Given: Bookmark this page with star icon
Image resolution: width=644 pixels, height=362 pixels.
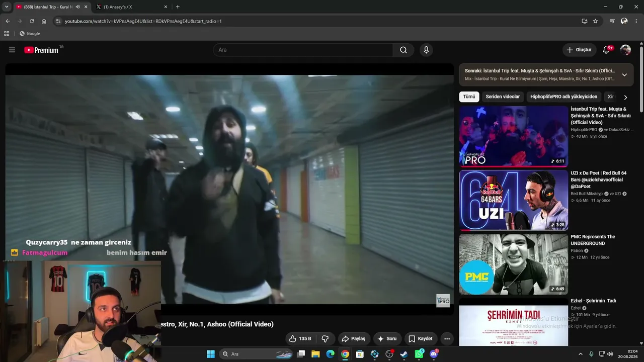Looking at the screenshot, I should pyautogui.click(x=595, y=21).
